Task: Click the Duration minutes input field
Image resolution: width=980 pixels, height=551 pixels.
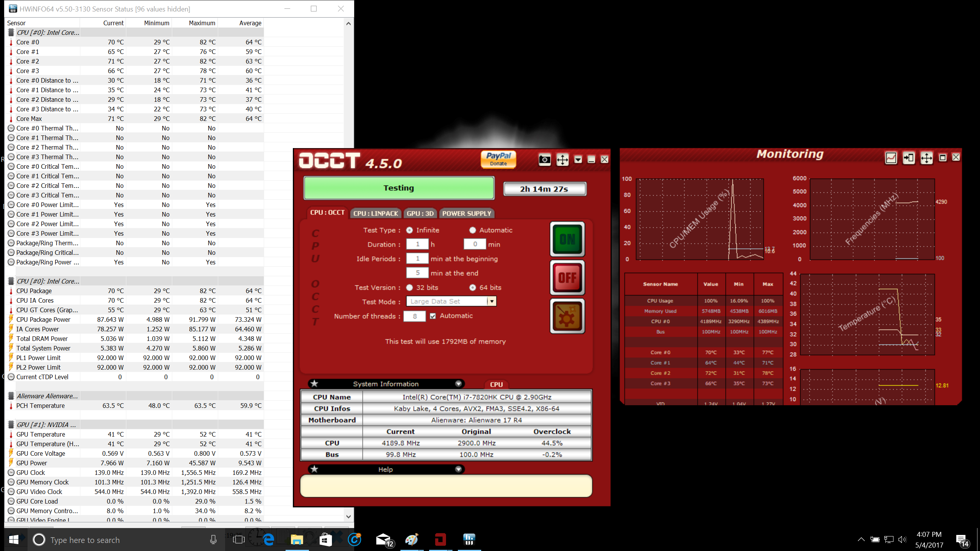Action: (x=475, y=244)
